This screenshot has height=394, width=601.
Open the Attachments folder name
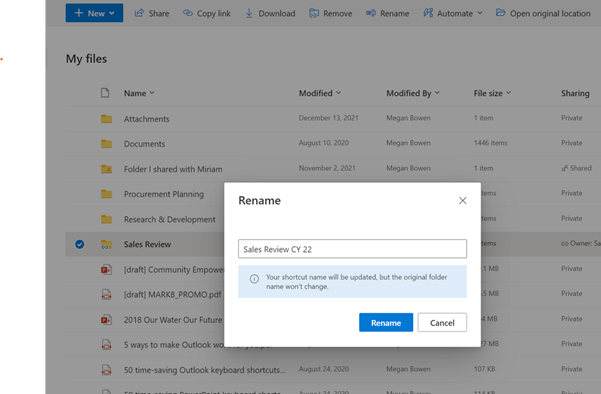tap(146, 119)
